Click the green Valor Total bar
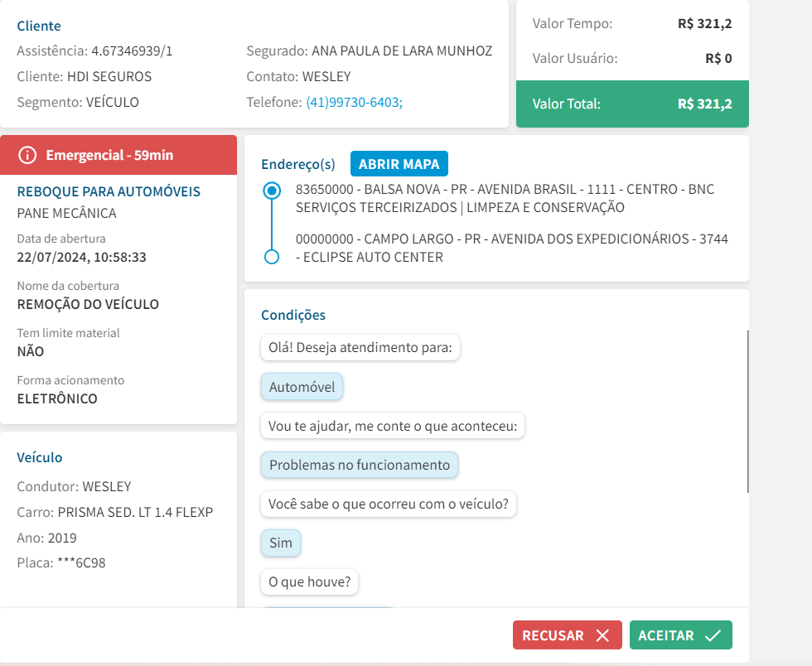This screenshot has height=666, width=812. (x=632, y=104)
